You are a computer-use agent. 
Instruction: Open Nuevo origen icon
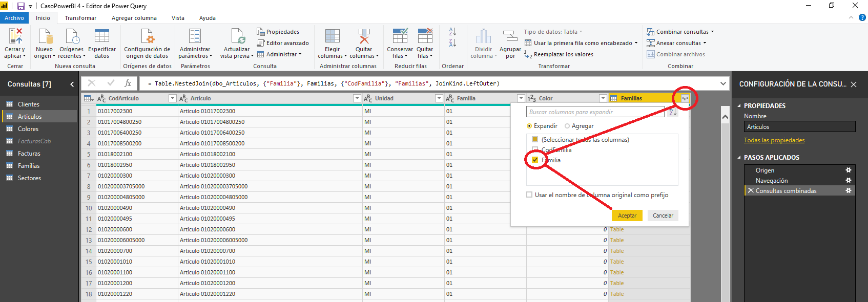click(45, 37)
